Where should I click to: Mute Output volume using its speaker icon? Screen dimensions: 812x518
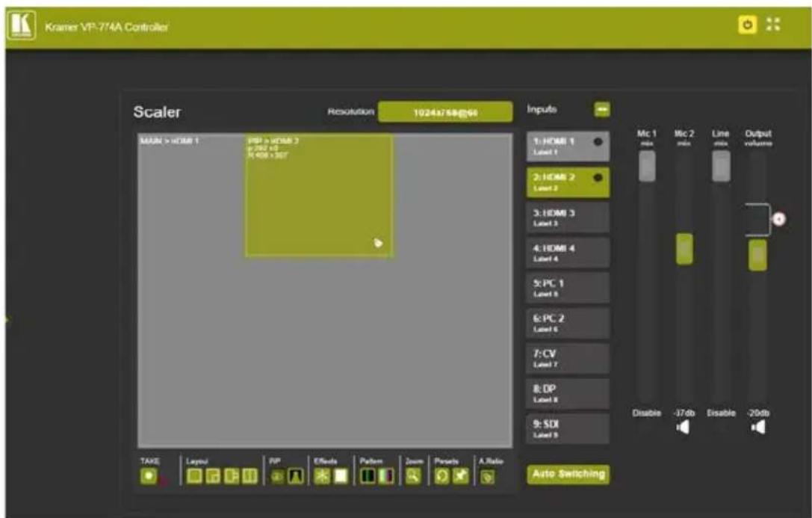(758, 428)
